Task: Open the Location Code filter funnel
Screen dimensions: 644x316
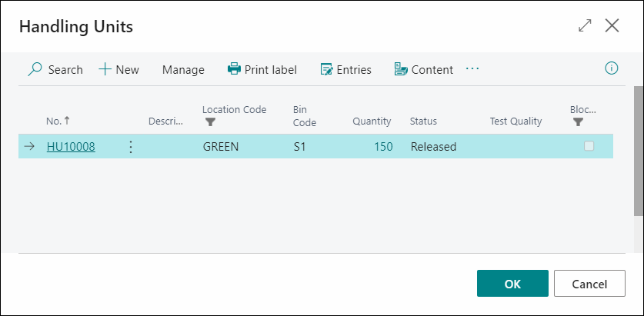Action: point(210,122)
